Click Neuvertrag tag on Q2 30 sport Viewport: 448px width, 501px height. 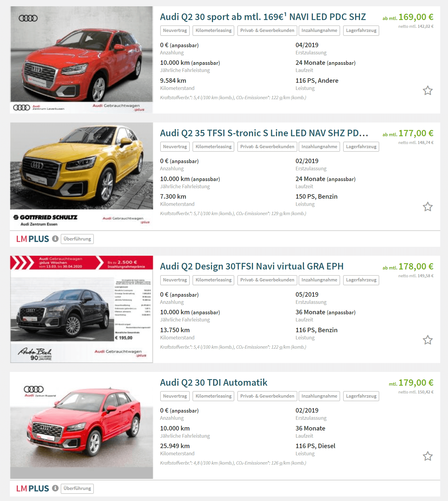pos(175,30)
